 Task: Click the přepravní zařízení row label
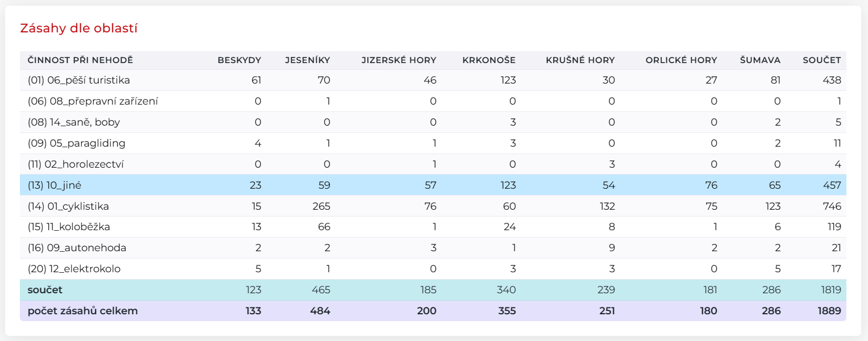coord(93,101)
